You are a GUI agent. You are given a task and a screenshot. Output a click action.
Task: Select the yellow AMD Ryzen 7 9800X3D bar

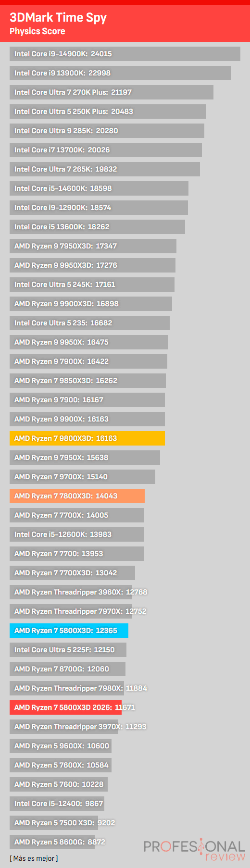[87, 438]
